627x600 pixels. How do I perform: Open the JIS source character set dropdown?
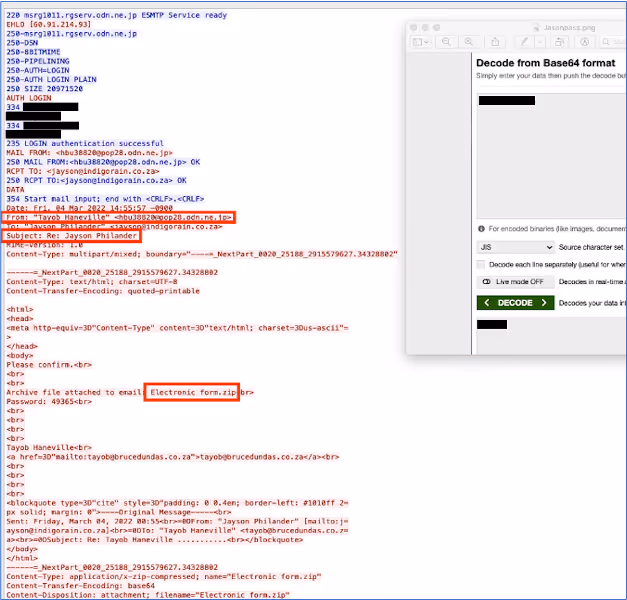tap(516, 247)
